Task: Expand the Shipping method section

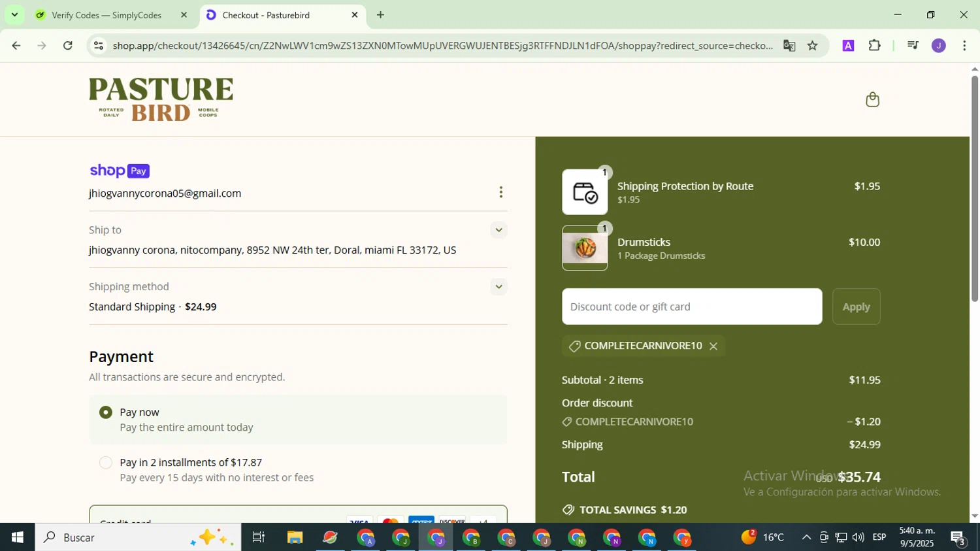Action: coord(498,287)
